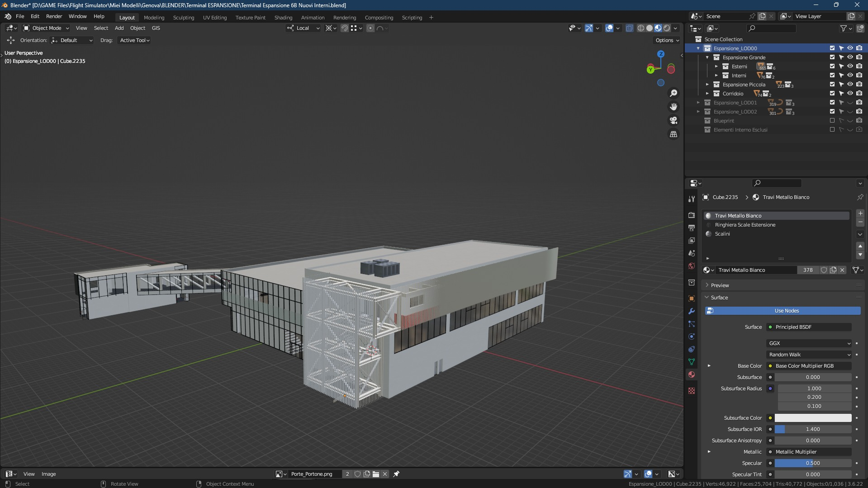Open the Modifiers properties tab (blue wrench)

(691, 311)
